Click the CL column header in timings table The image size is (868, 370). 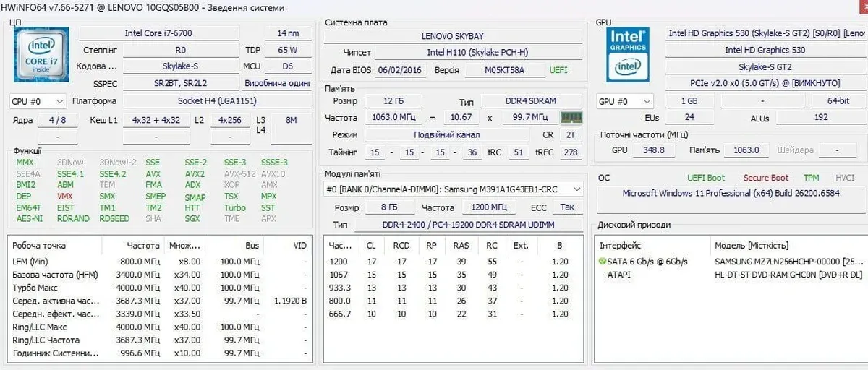pos(371,245)
